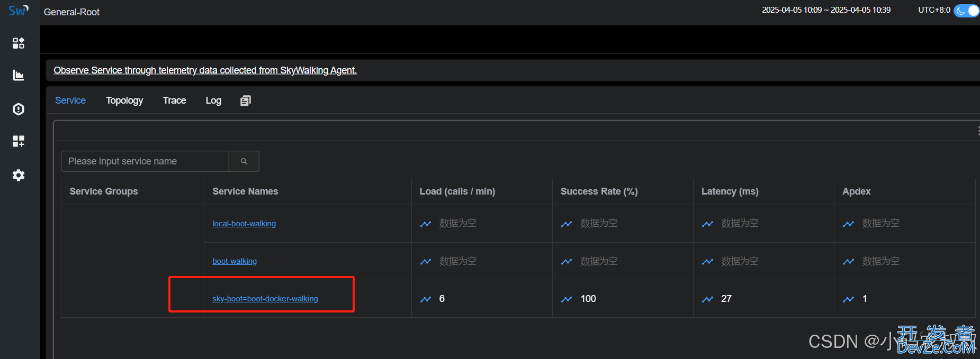Click Success Rate trend icon in the boot-walking row
980x359 pixels.
tap(567, 261)
